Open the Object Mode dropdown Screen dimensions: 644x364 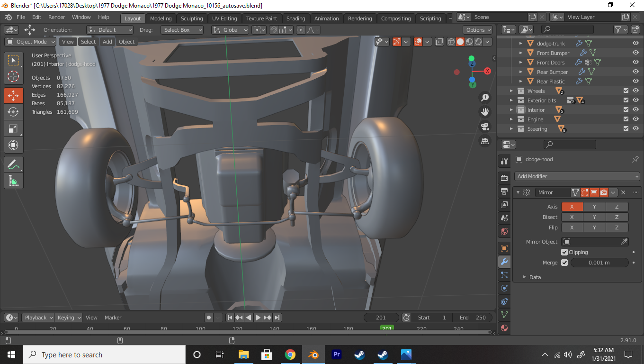tap(30, 42)
